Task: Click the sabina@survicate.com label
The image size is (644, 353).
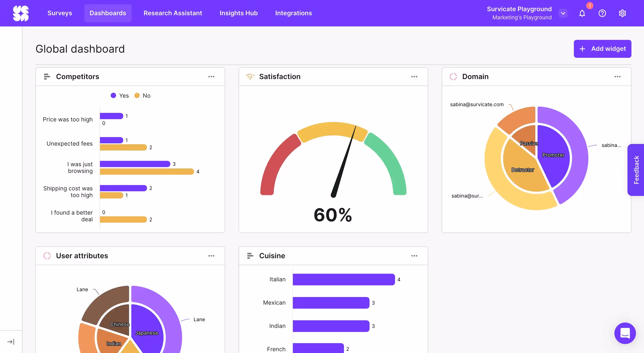Action: [477, 104]
